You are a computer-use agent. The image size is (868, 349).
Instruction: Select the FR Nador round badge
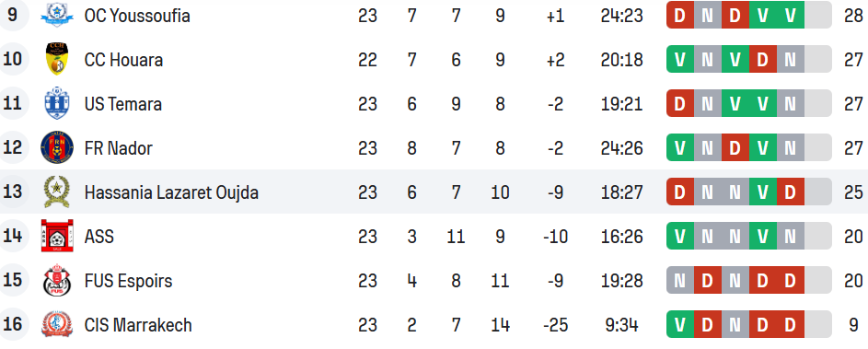pyautogui.click(x=57, y=147)
